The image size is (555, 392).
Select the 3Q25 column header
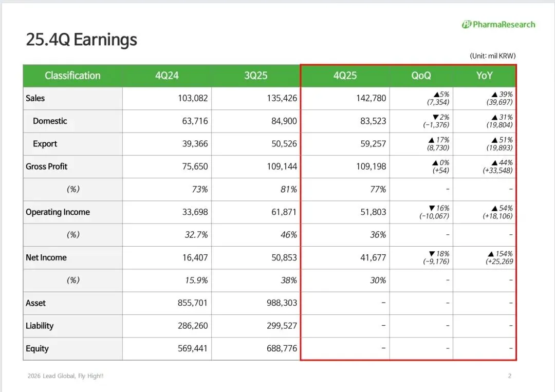256,76
